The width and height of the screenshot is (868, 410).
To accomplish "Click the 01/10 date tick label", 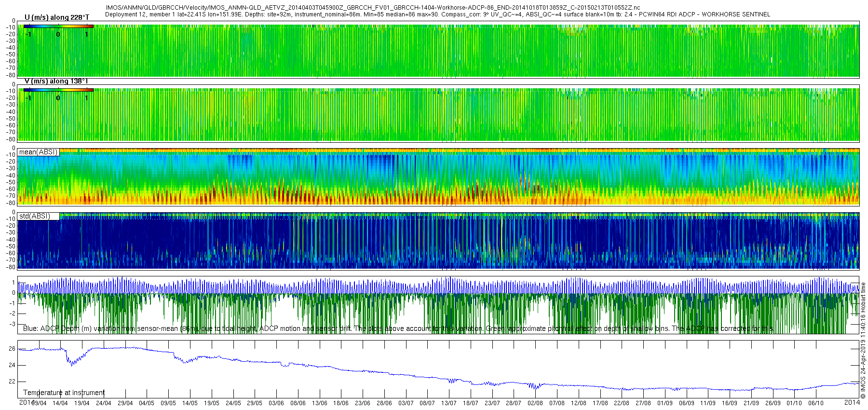I will coord(794,403).
